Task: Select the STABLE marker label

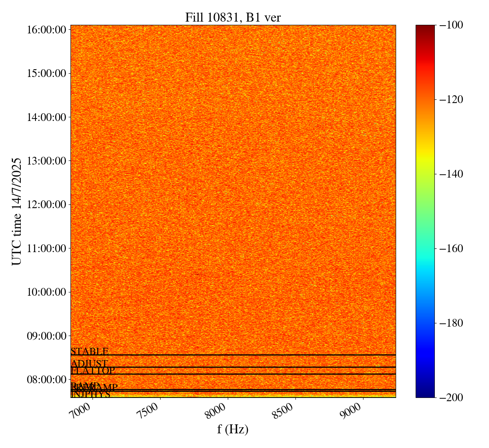Action: click(90, 351)
